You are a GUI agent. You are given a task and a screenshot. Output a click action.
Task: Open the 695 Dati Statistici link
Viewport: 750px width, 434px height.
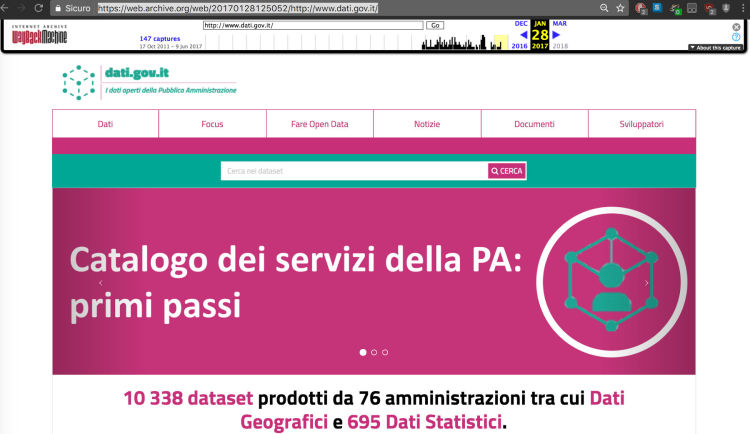tap(425, 422)
